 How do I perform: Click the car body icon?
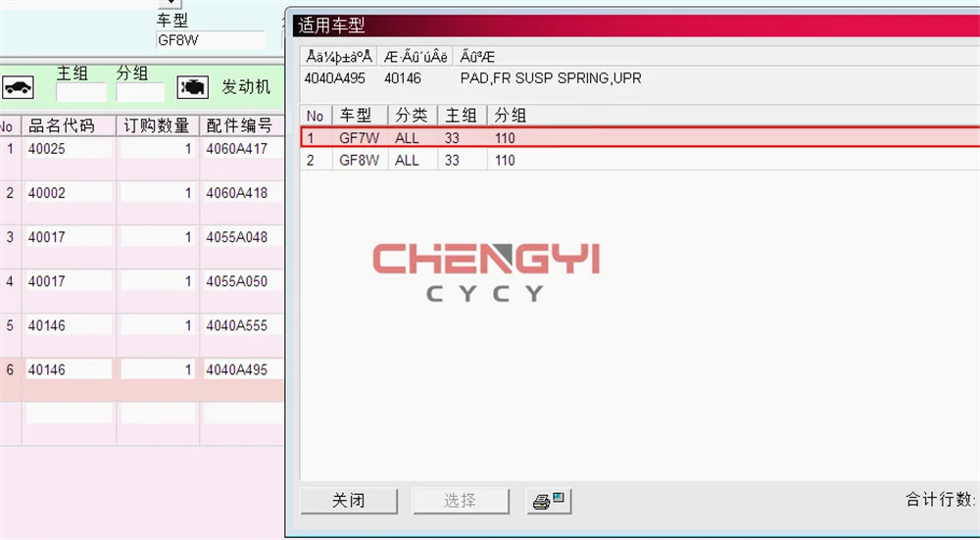18,87
